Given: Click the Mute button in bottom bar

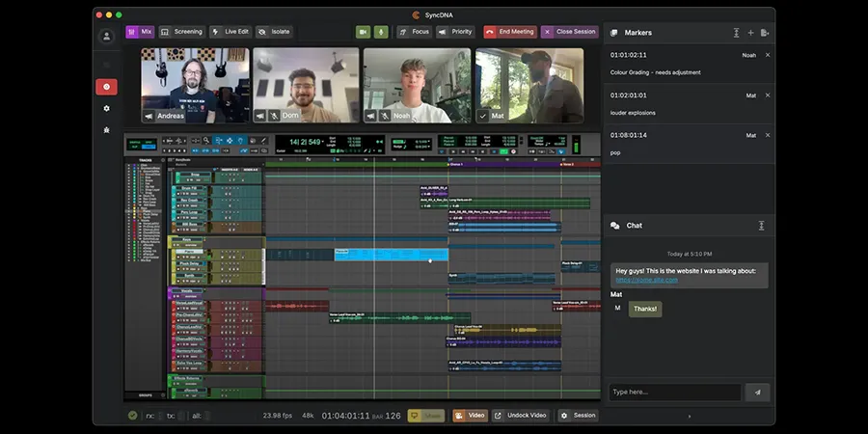Looking at the screenshot, I should pyautogui.click(x=425, y=416).
